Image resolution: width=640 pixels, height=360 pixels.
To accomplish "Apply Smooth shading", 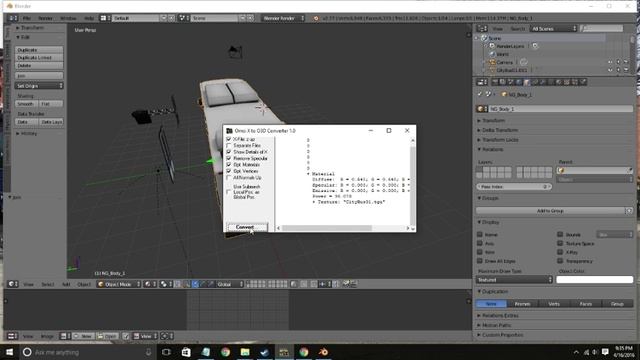I will point(27,104).
